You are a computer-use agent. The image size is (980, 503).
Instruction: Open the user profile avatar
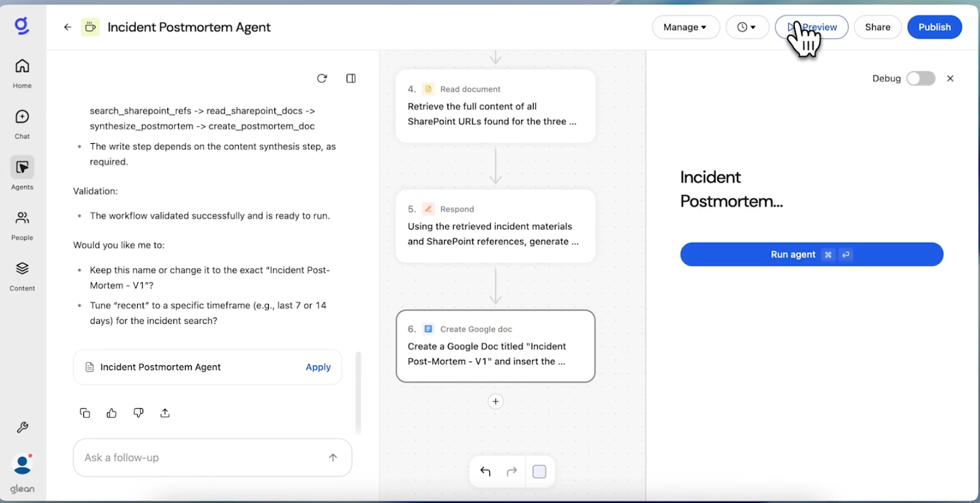point(23,464)
